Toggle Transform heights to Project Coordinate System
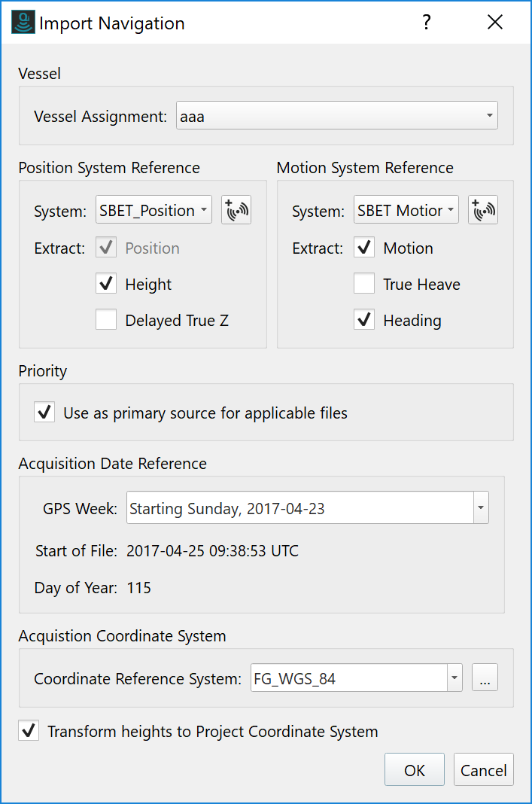 (x=29, y=731)
